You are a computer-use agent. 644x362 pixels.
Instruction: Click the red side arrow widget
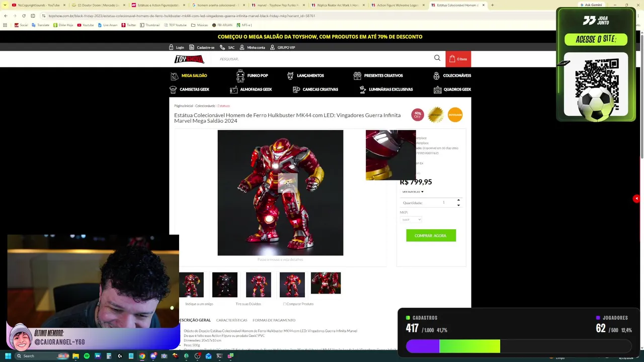pos(636,199)
